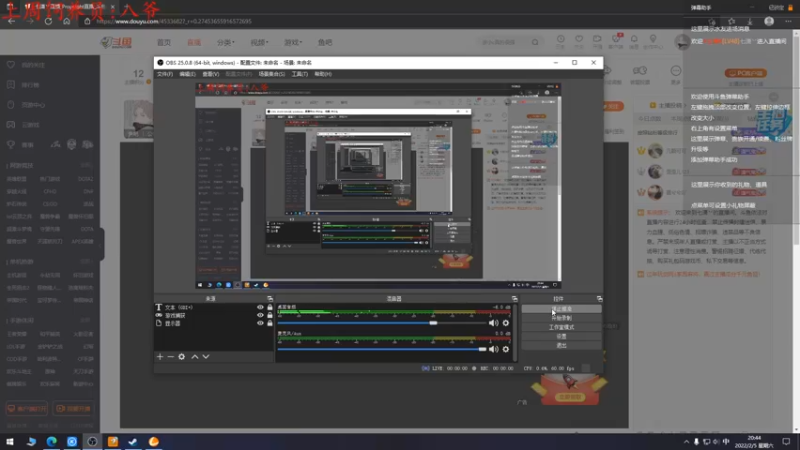Toggle lock on the 文本 (GDI+) source
This screenshot has height=450, width=800.
pos(270,307)
